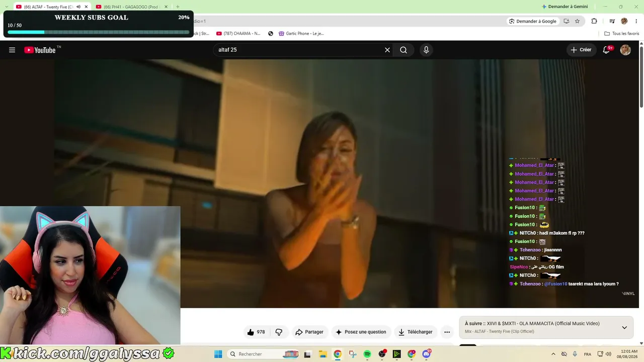
Task: Open Task View in the taskbar
Action: pos(307,354)
